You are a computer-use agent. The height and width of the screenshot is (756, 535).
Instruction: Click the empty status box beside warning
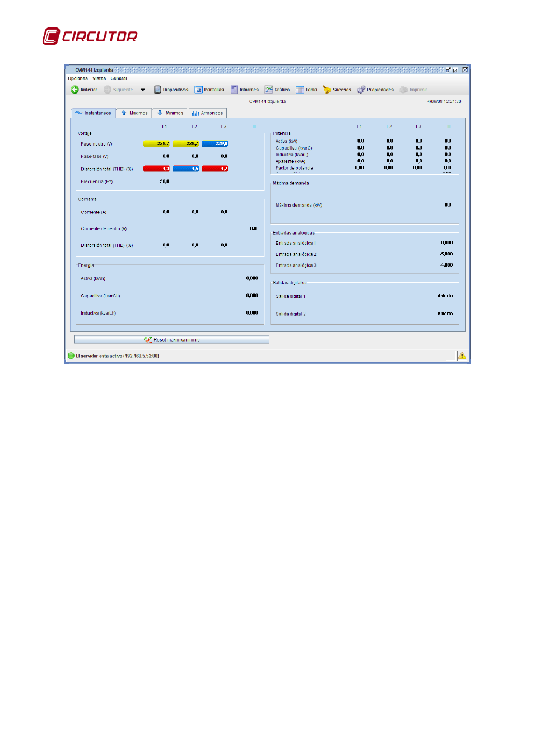451,356
